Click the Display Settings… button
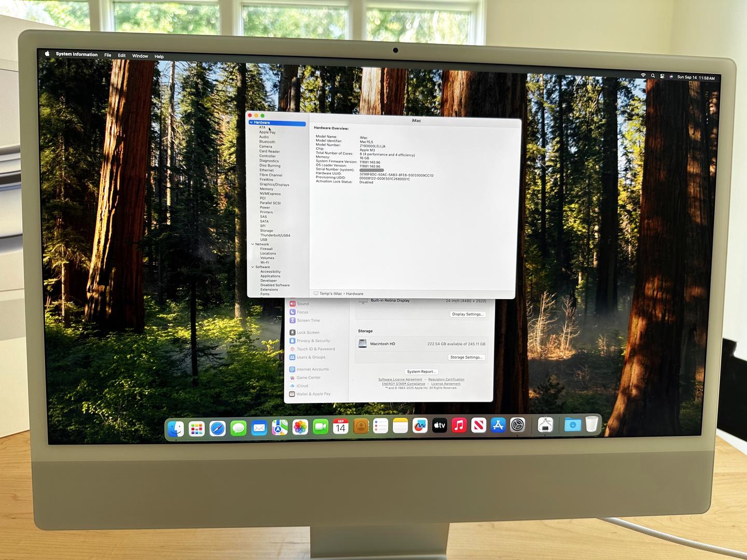Image resolution: width=747 pixels, height=560 pixels. click(467, 314)
